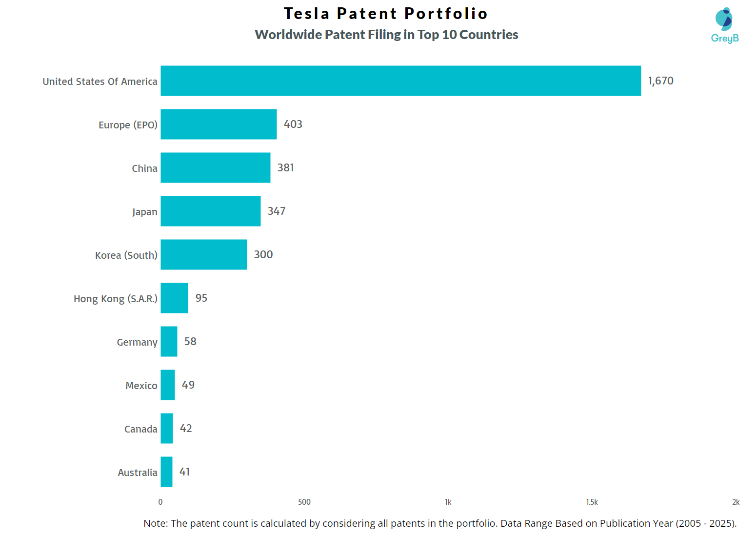Click the Korea (South) bar
The width and height of the screenshot is (756, 537).
pyautogui.click(x=203, y=254)
